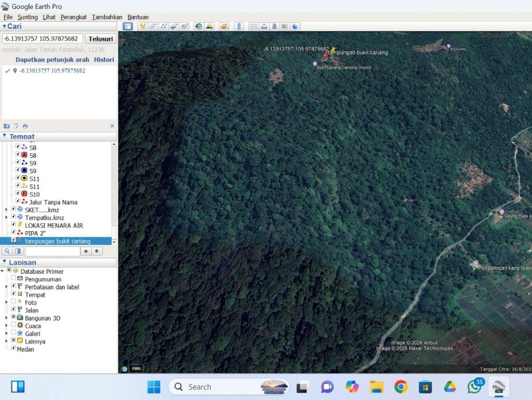Select the Add Path tool

coord(163,26)
